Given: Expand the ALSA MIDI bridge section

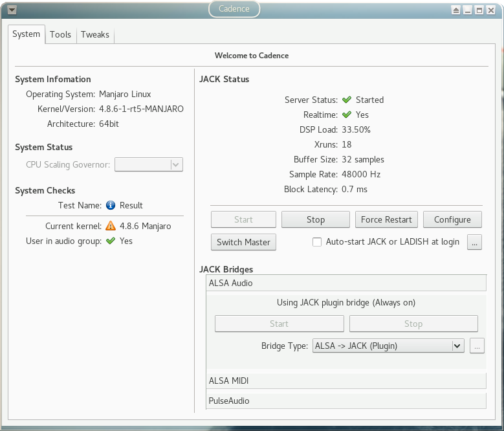Looking at the screenshot, I should pyautogui.click(x=346, y=381).
